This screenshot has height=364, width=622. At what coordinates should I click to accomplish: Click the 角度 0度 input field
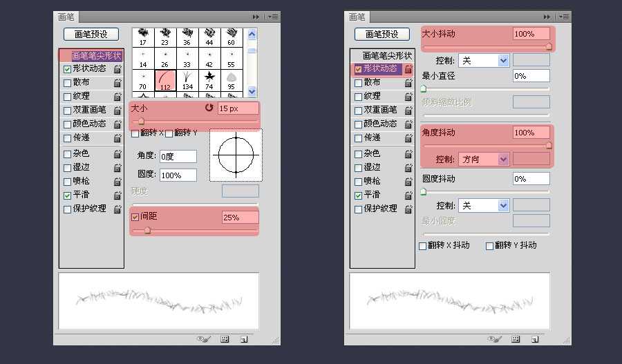178,156
